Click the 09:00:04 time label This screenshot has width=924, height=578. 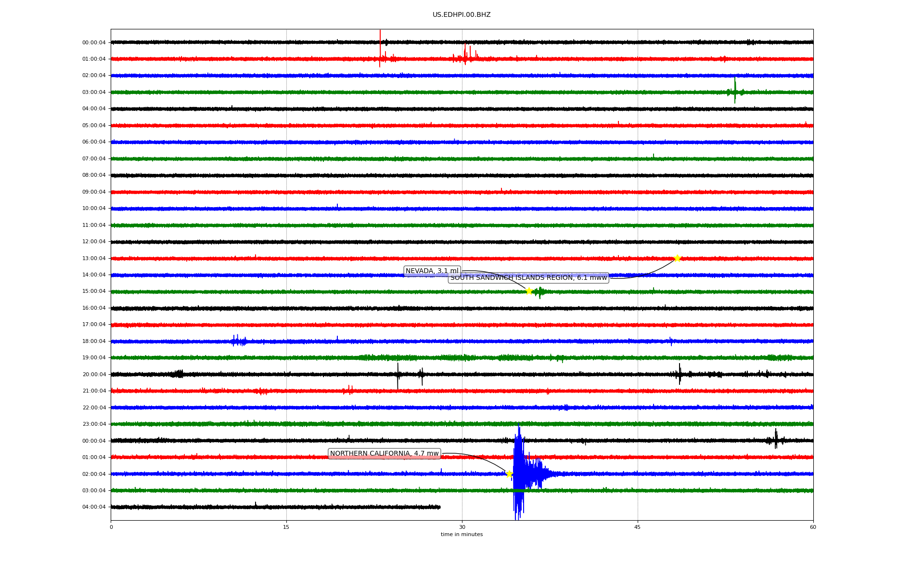click(x=94, y=192)
